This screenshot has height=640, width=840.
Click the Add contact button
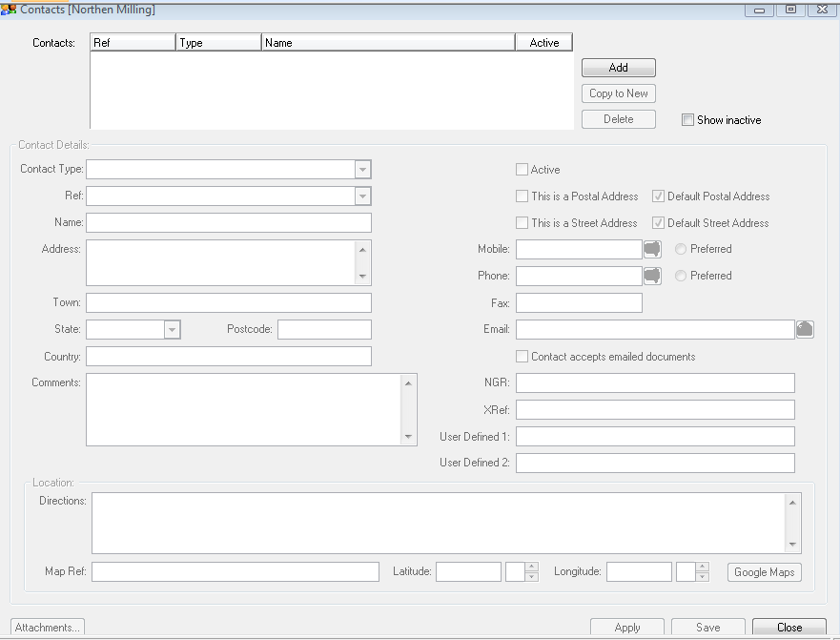[619, 68]
